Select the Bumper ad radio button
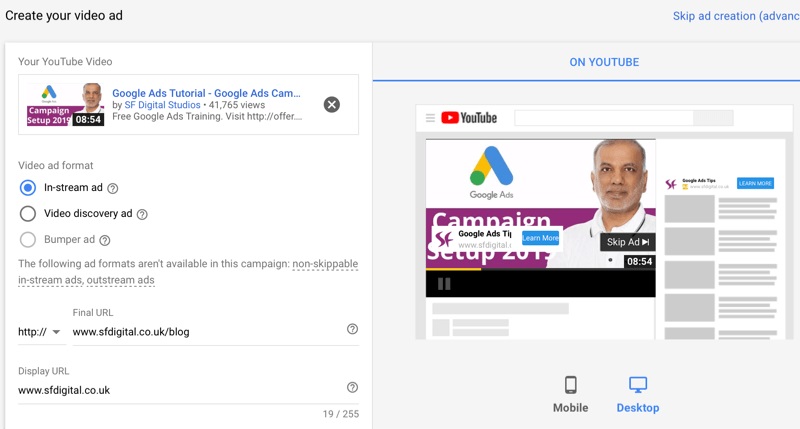The width and height of the screenshot is (800, 429). click(x=28, y=239)
